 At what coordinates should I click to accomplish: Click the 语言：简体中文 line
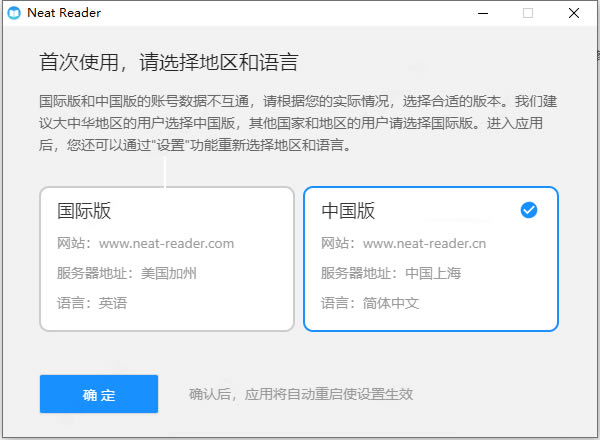point(370,303)
